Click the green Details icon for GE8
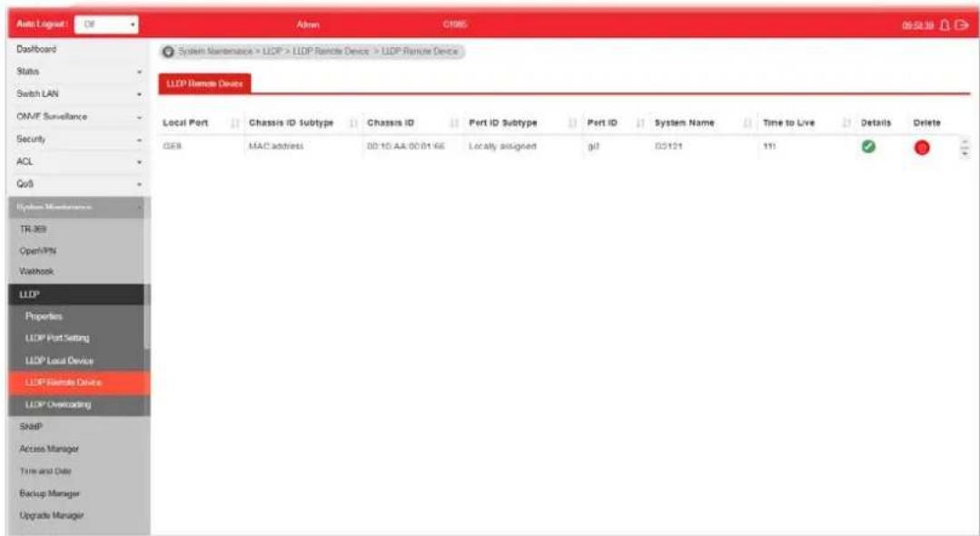The height and width of the screenshot is (536, 980). (x=868, y=147)
